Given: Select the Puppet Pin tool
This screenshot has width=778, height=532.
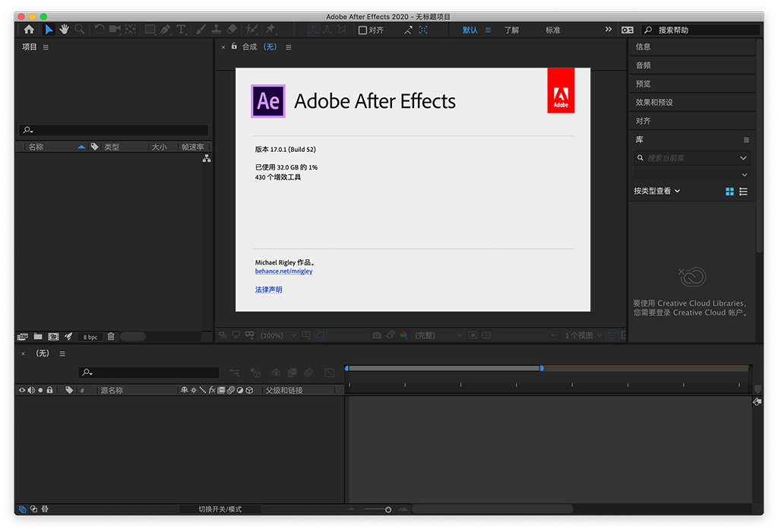Looking at the screenshot, I should pyautogui.click(x=270, y=30).
